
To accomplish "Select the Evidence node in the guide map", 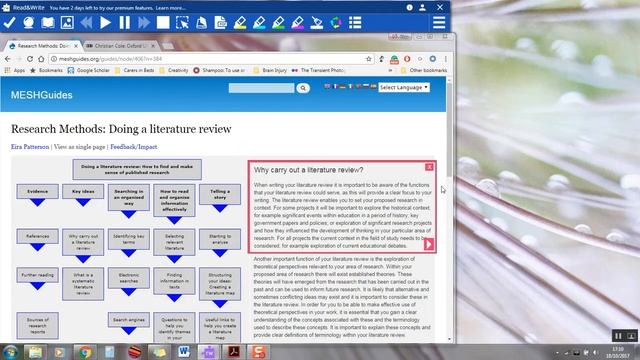I will [38, 191].
